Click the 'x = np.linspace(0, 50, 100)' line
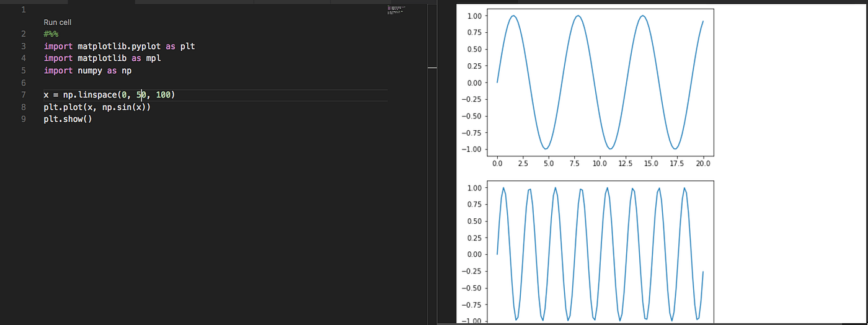Screen dimensions: 868x325 tap(110, 95)
